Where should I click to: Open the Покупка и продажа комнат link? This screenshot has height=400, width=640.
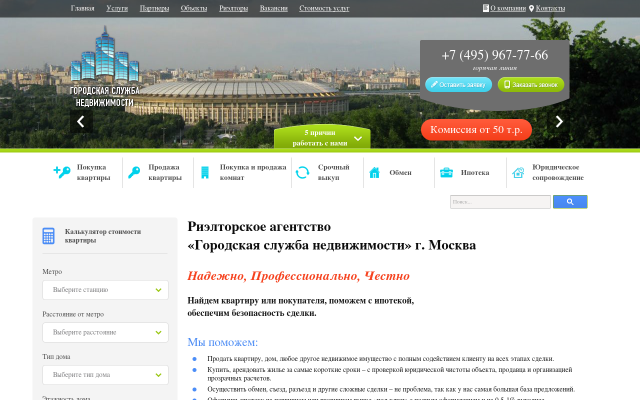pyautogui.click(x=253, y=172)
